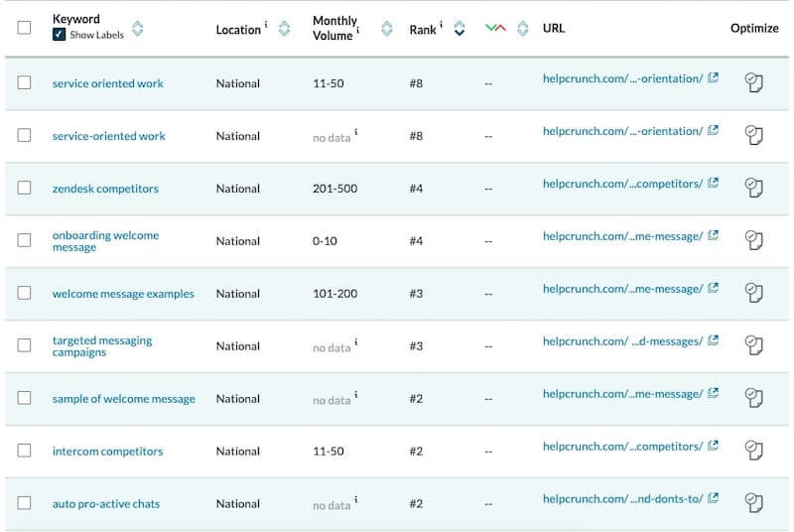This screenshot has width=794, height=532.
Task: Show info icon beside Rank header
Action: point(441,24)
